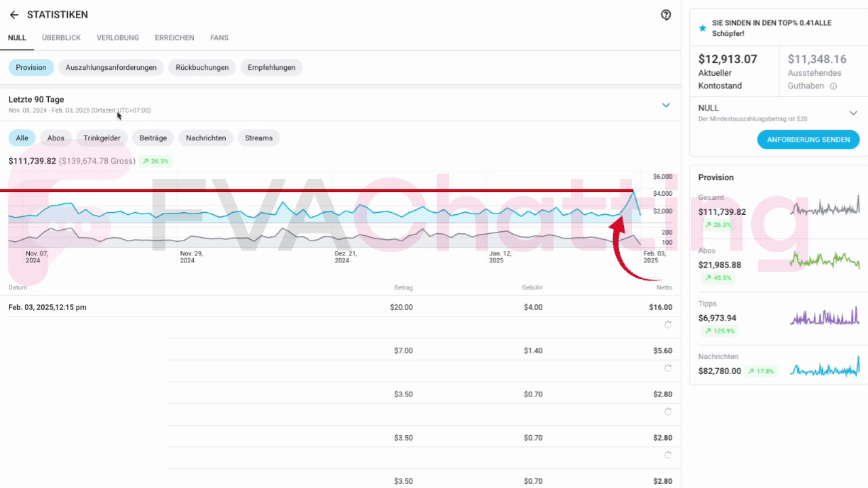Expand the NULL payout dropdown chevron

pyautogui.click(x=853, y=113)
